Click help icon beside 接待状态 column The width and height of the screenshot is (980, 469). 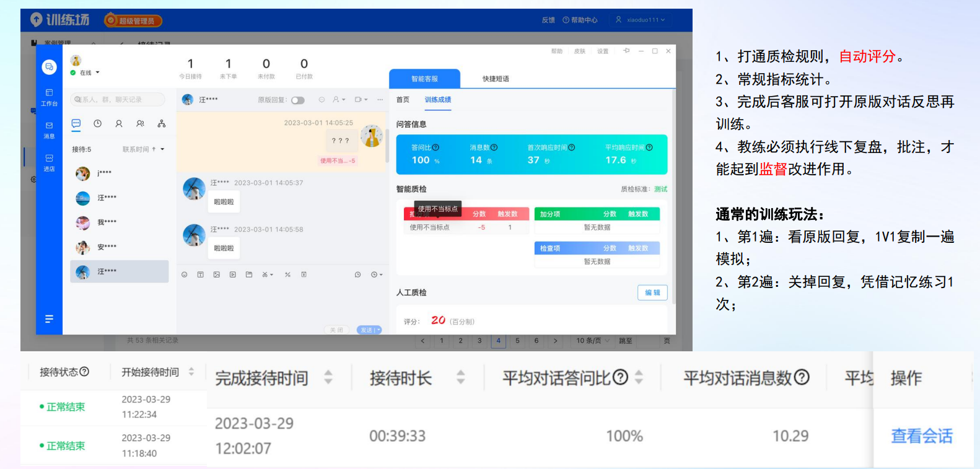pyautogui.click(x=84, y=371)
